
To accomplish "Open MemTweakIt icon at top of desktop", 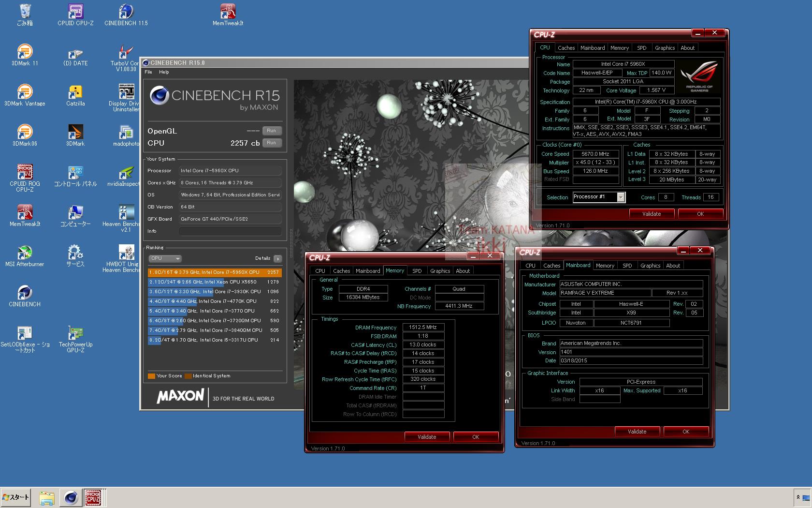I will click(x=228, y=15).
